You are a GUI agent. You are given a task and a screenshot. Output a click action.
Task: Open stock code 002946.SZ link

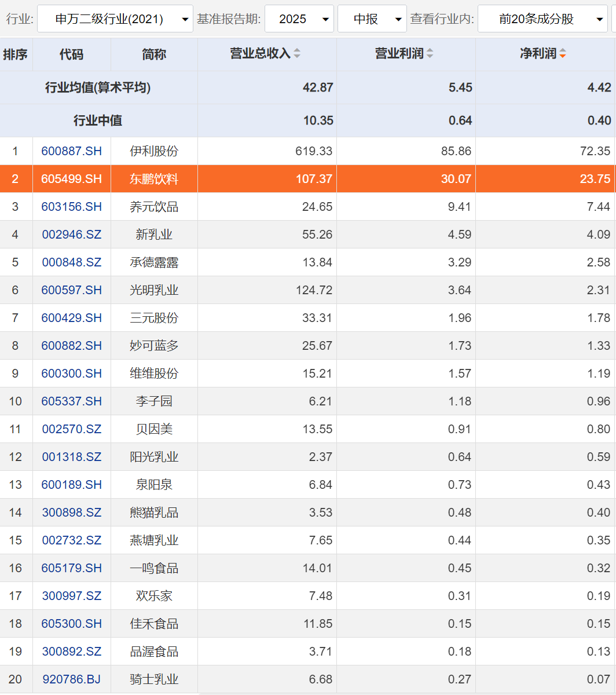tap(72, 235)
